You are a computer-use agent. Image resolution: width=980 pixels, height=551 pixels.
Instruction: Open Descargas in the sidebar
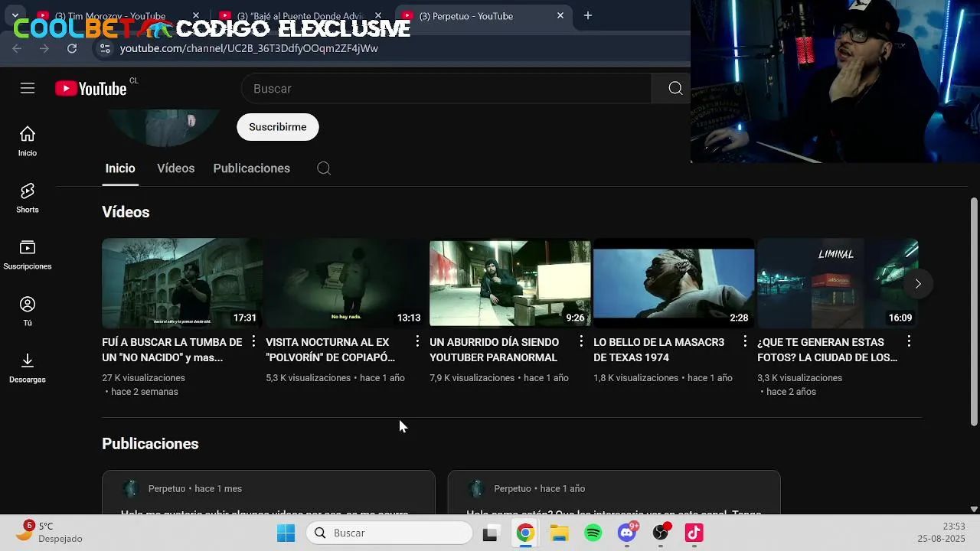click(x=28, y=368)
